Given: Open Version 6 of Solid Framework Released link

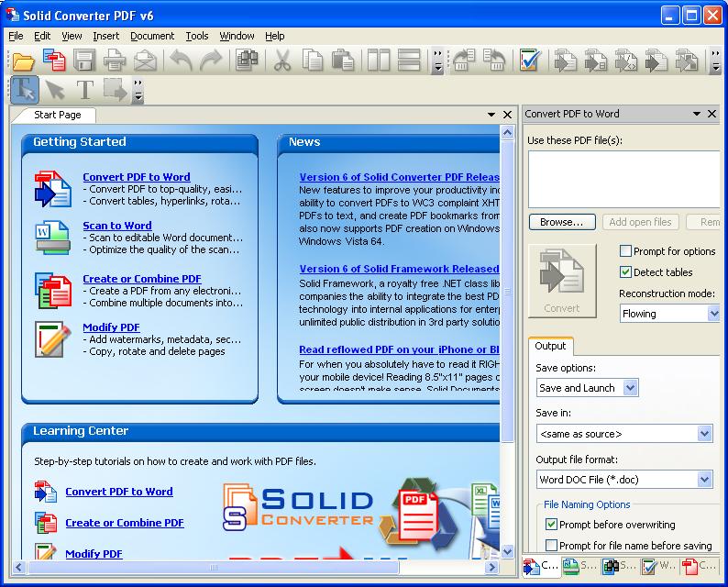Looking at the screenshot, I should pos(399,269).
